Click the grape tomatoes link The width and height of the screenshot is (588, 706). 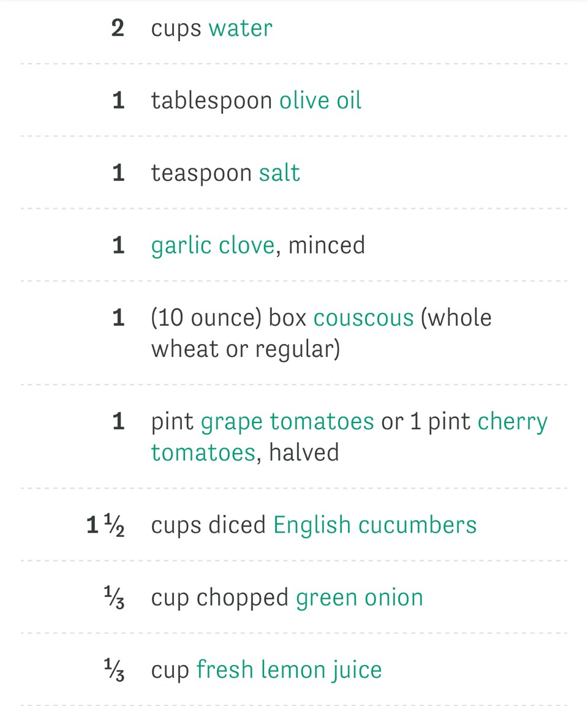(x=287, y=422)
